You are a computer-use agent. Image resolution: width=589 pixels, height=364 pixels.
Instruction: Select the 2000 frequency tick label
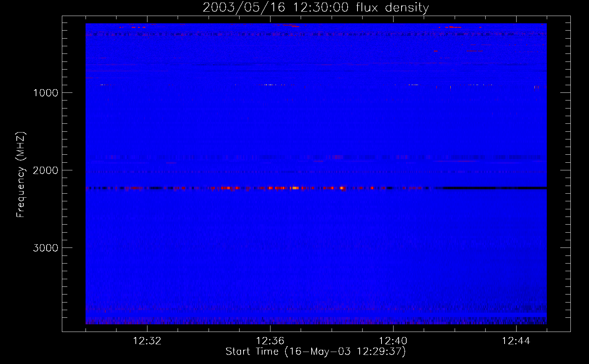click(46, 170)
